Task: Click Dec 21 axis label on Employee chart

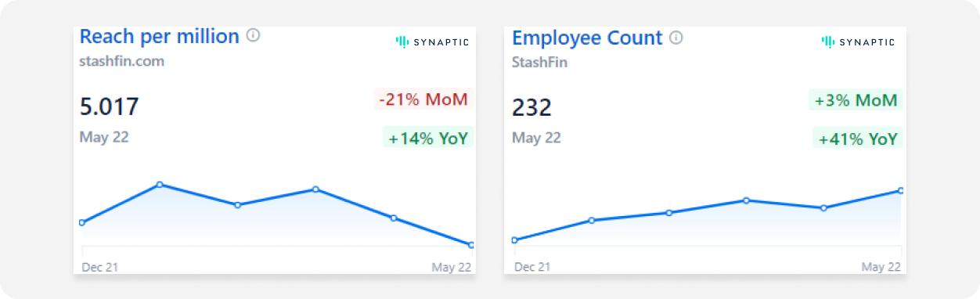Action: pos(532,267)
